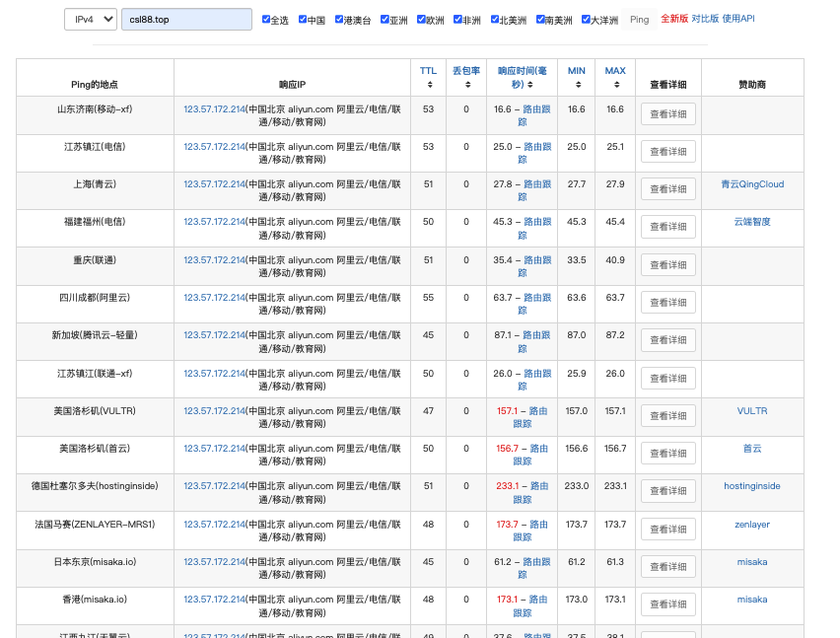840x638 pixels.
Task: Uncheck the 中国 region checkbox
Action: tap(303, 20)
